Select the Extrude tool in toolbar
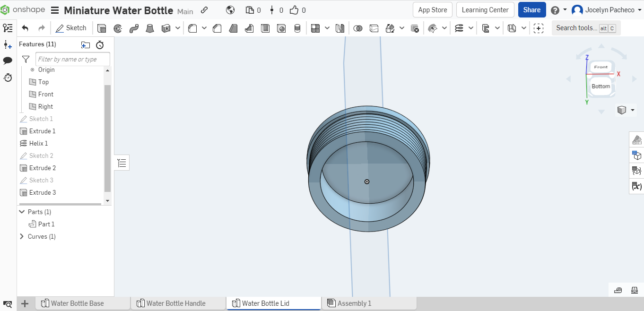Image resolution: width=644 pixels, height=311 pixels. (x=102, y=28)
